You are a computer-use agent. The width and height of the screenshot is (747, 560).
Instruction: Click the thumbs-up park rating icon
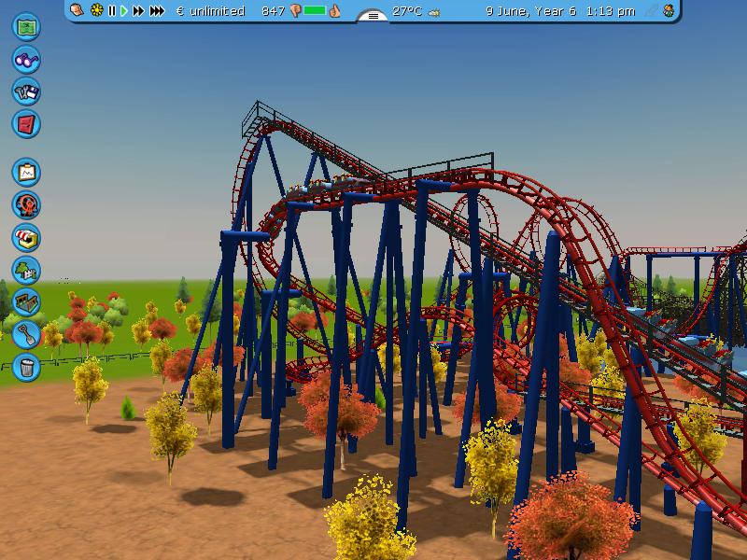tap(334, 10)
